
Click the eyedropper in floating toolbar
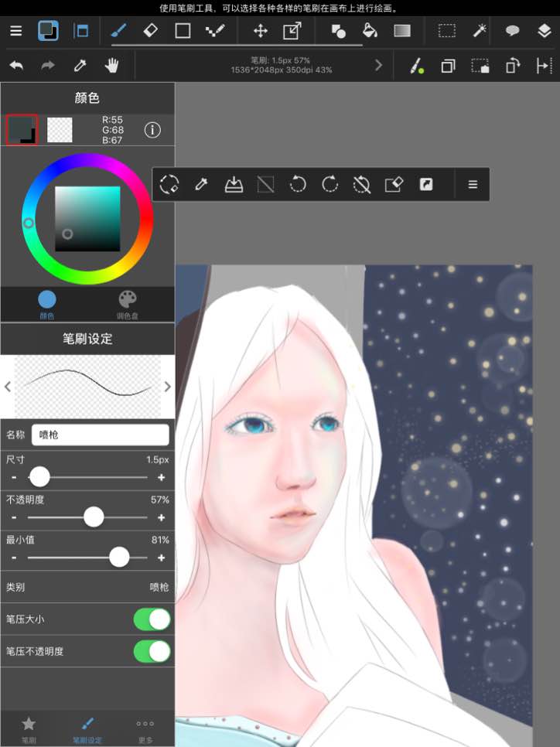click(x=202, y=184)
